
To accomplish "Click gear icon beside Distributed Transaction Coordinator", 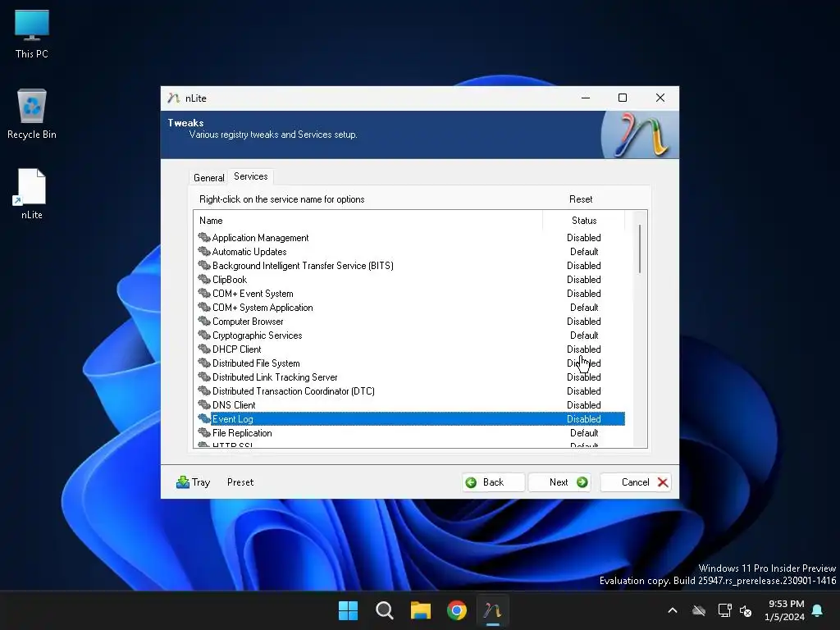I will 204,390.
